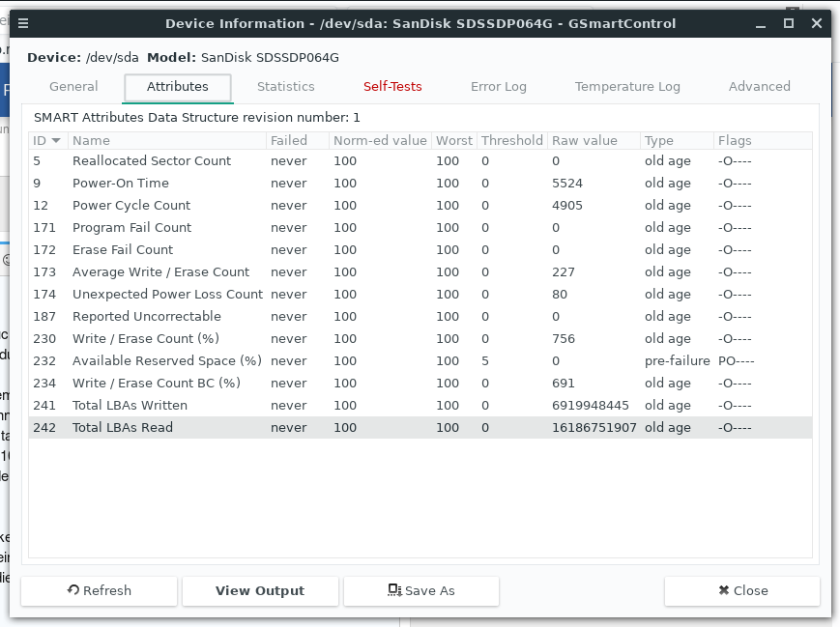Click raw value 16186751907 cell
Viewport: 840px width, 627px height.
tap(594, 427)
